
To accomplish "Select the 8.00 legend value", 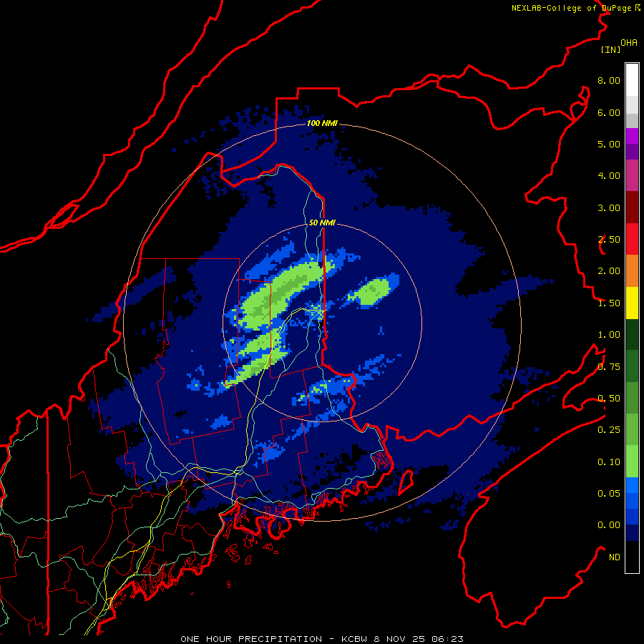I will 609,80.
